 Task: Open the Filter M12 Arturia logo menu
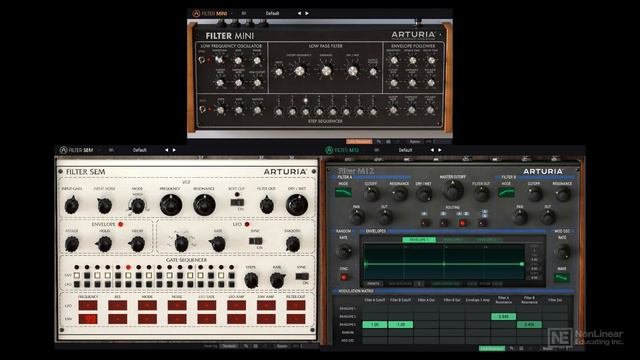[329, 150]
